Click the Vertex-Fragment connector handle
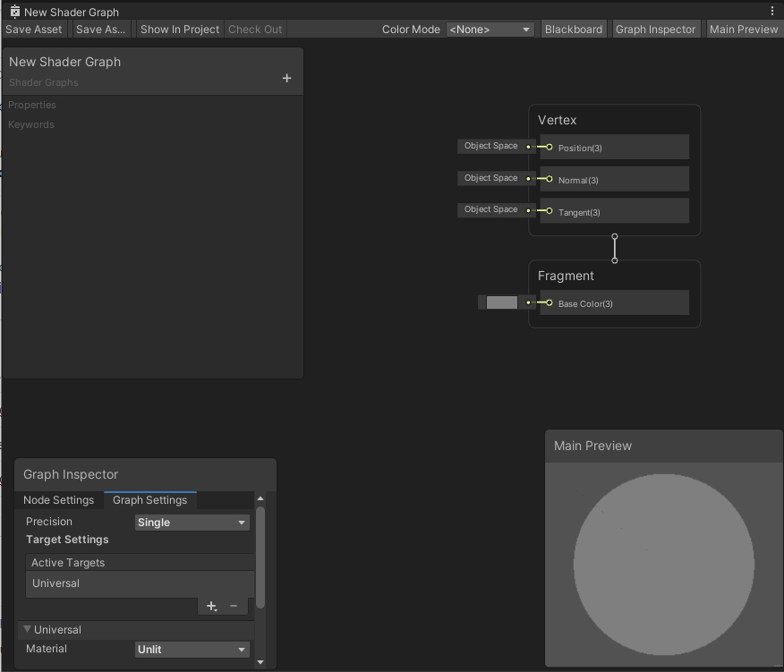This screenshot has height=672, width=784. 615,248
